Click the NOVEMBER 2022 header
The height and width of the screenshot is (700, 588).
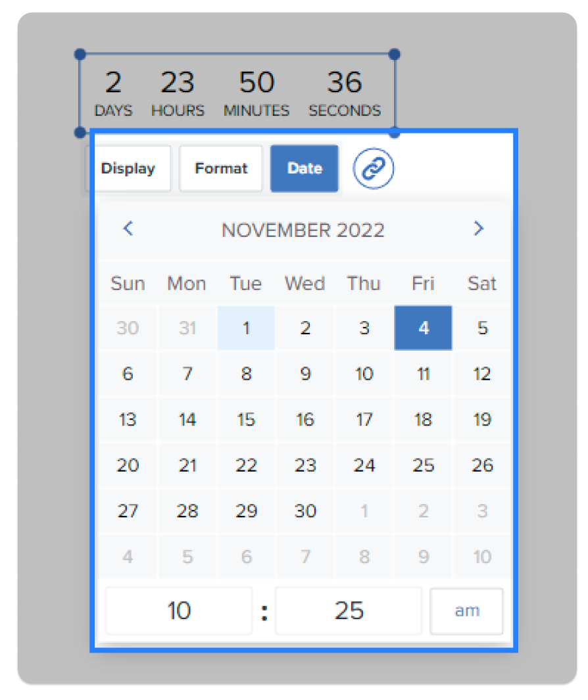[x=303, y=229]
